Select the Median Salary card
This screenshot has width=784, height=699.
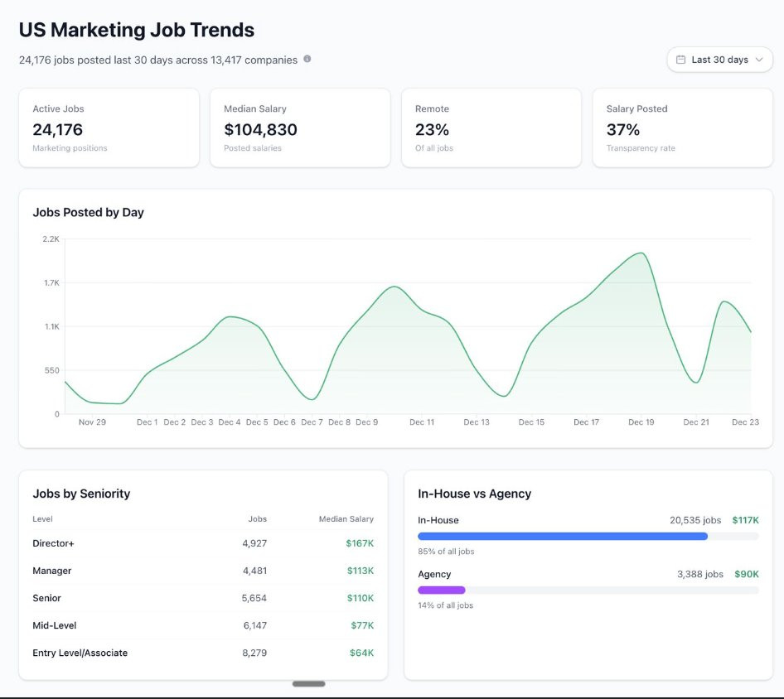click(x=300, y=128)
